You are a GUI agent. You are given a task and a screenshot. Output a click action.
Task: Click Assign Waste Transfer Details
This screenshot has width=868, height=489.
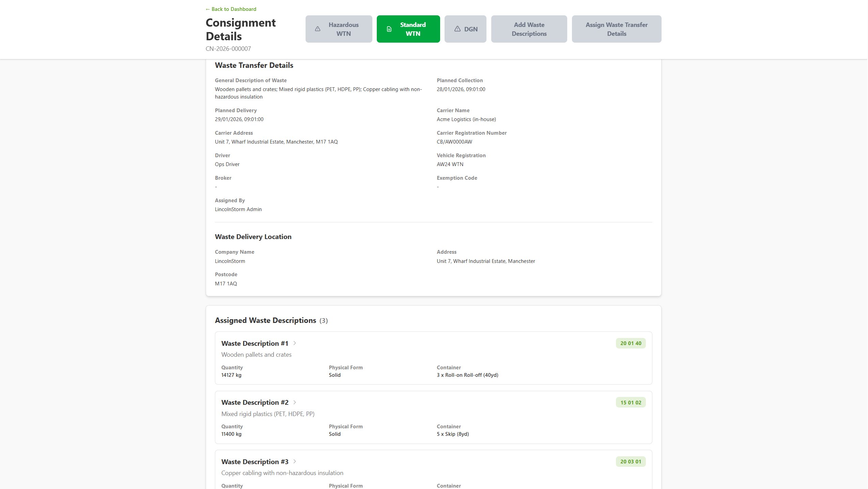[617, 29]
